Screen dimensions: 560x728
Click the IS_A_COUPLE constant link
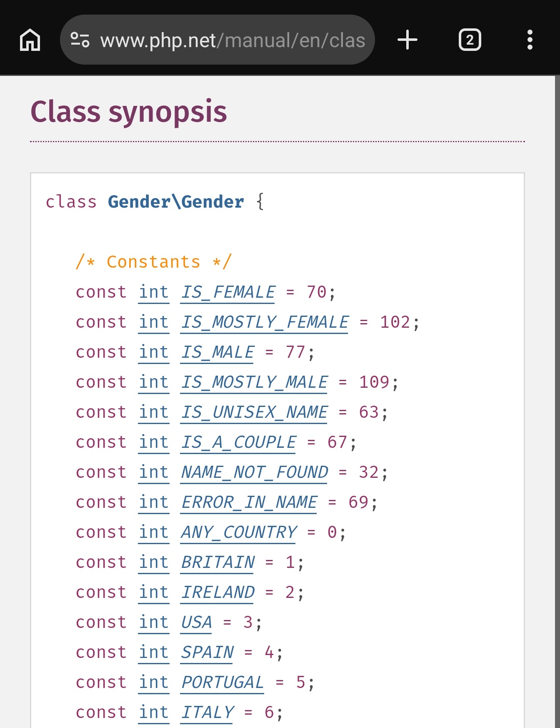coord(238,442)
